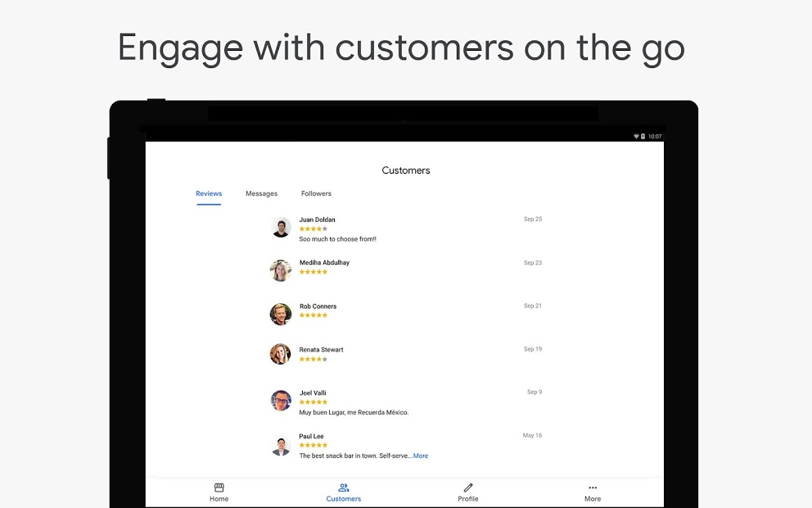
Task: Open the battery status indicator
Action: (x=643, y=136)
